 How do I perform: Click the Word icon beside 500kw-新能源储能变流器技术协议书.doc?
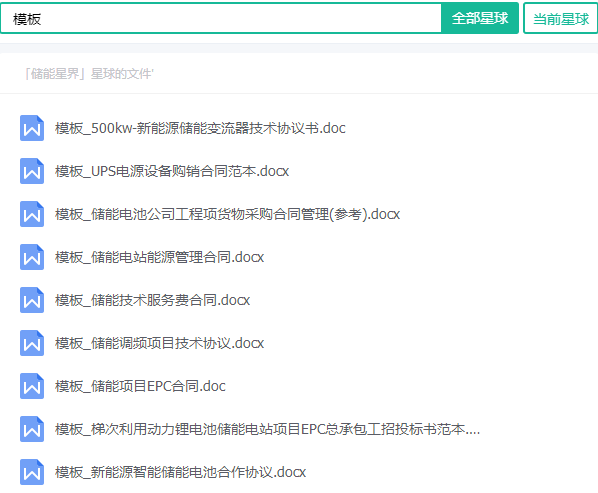click(x=32, y=128)
